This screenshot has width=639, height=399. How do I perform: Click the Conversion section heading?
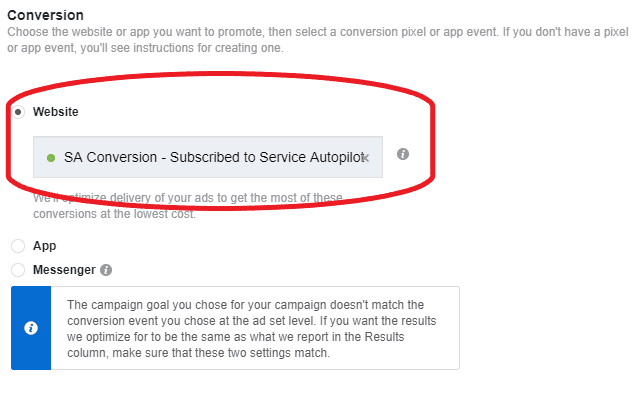pos(45,15)
